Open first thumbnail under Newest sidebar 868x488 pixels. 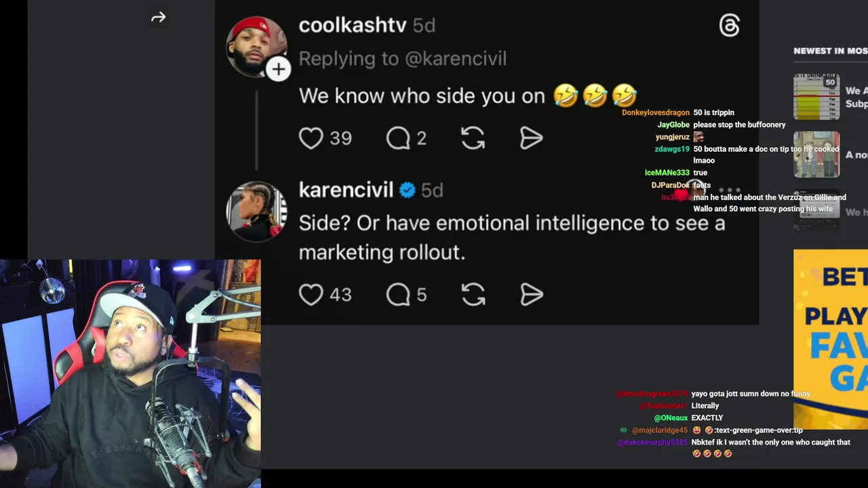pos(816,97)
